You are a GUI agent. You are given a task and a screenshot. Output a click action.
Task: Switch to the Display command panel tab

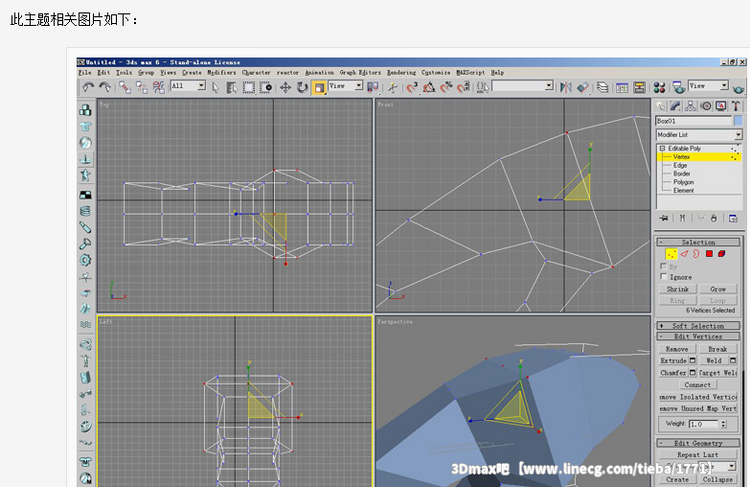721,106
